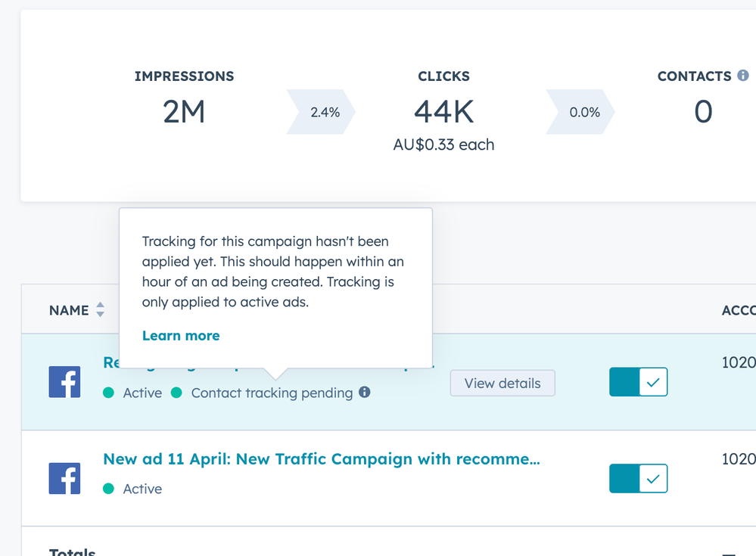
Task: Disable the New ad 11 April campaign switch
Action: point(638,478)
